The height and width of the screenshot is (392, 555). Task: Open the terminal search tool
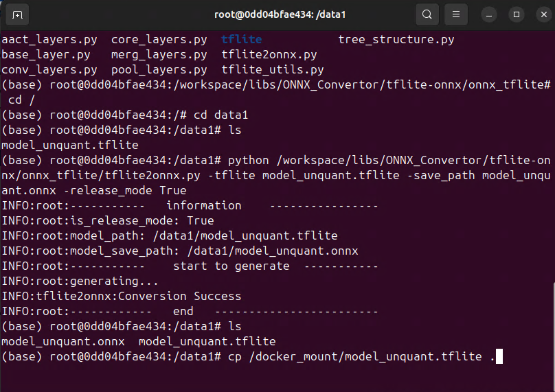[x=427, y=14]
